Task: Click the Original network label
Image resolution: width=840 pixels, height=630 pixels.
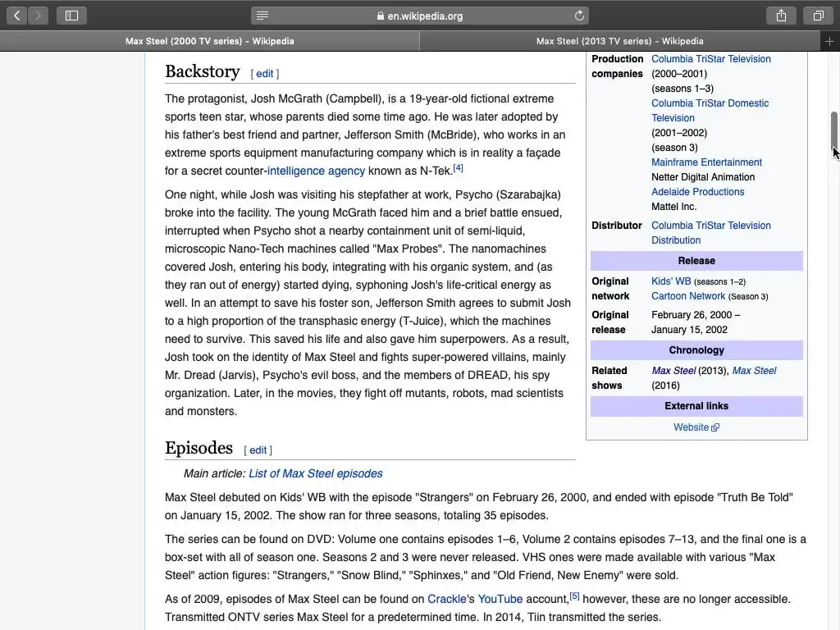Action: [610, 289]
